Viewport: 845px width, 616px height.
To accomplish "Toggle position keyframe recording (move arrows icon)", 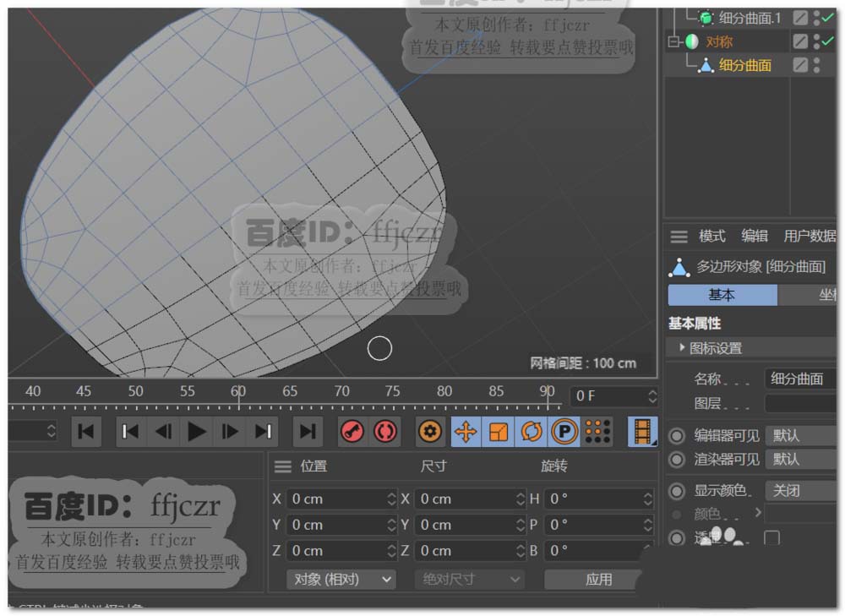I will click(x=466, y=432).
